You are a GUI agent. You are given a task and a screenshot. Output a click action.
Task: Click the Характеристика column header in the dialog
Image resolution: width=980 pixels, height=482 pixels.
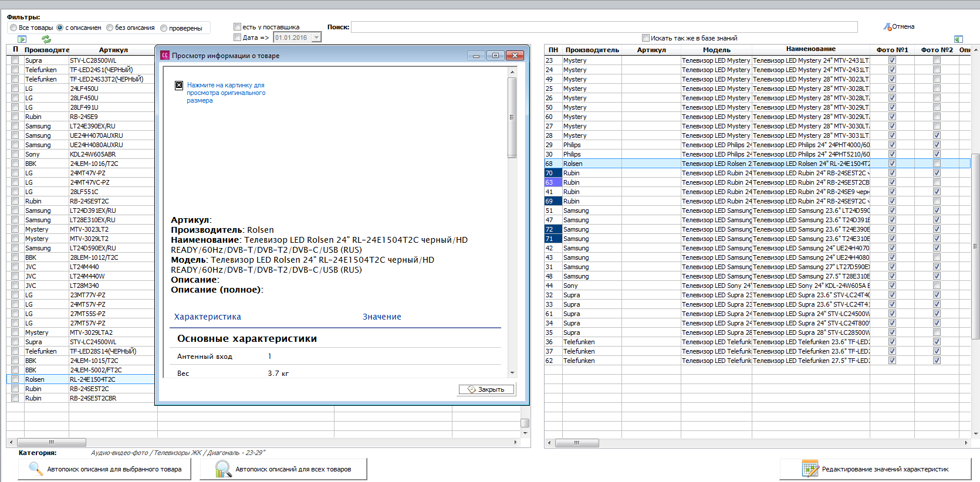(x=208, y=317)
